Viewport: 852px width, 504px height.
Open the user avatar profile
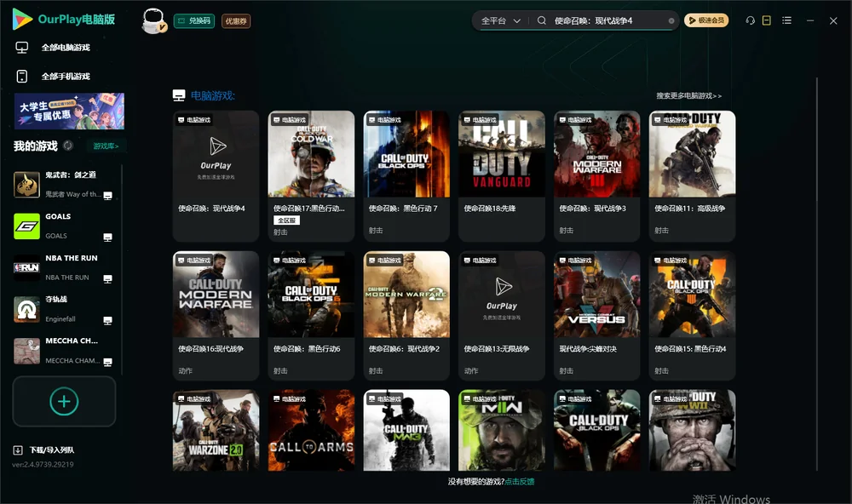tap(153, 21)
